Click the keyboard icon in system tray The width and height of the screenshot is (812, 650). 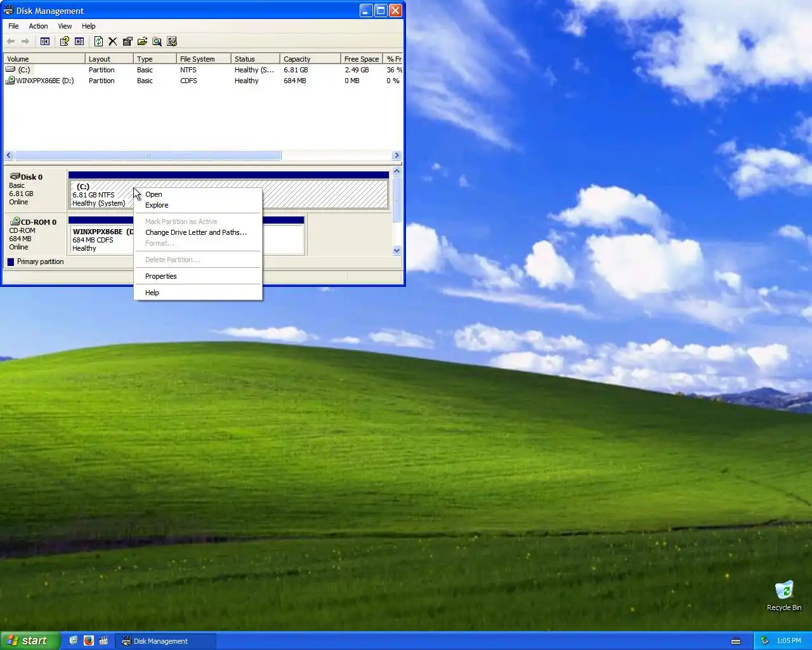pos(736,641)
